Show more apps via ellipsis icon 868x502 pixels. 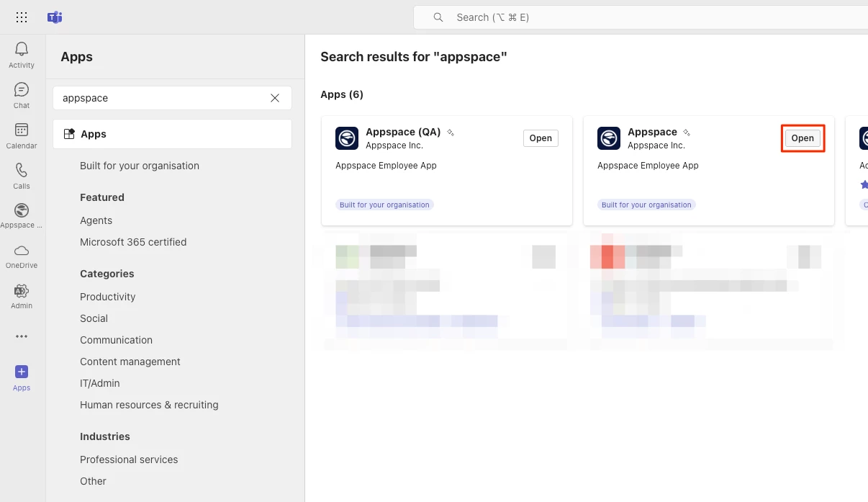pyautogui.click(x=22, y=336)
